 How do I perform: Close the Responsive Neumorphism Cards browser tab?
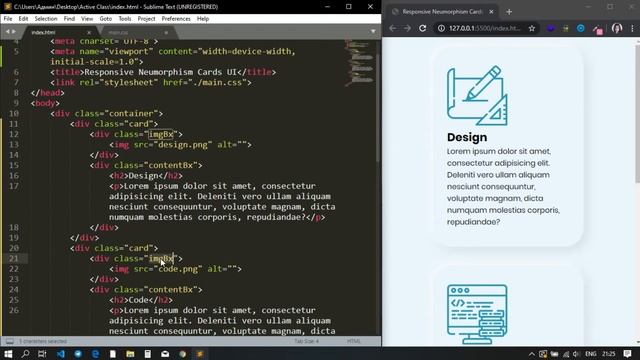tap(491, 12)
